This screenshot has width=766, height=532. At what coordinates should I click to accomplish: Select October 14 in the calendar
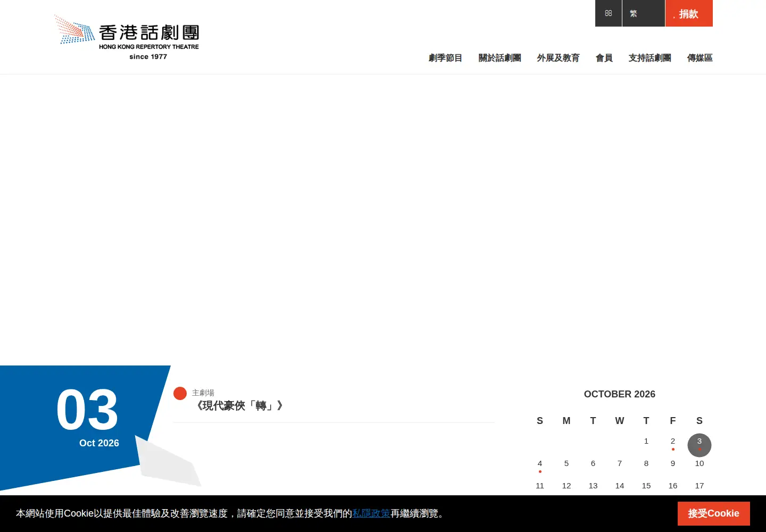point(620,486)
